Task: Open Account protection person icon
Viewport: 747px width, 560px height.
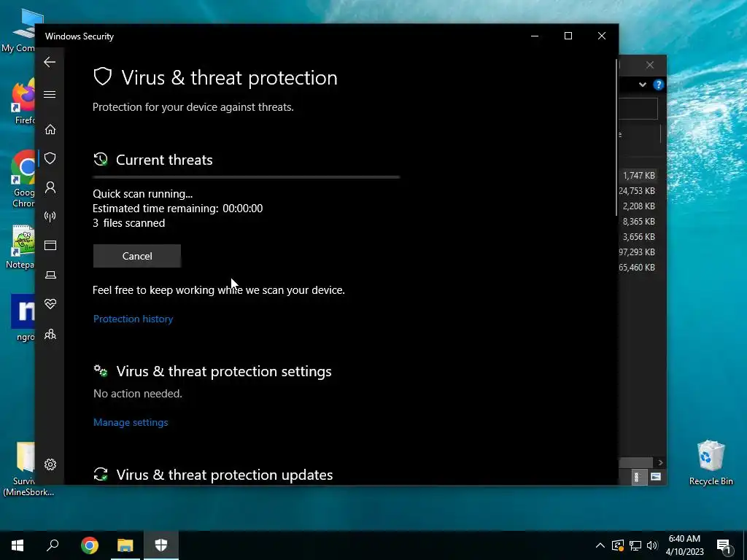Action: (50, 187)
